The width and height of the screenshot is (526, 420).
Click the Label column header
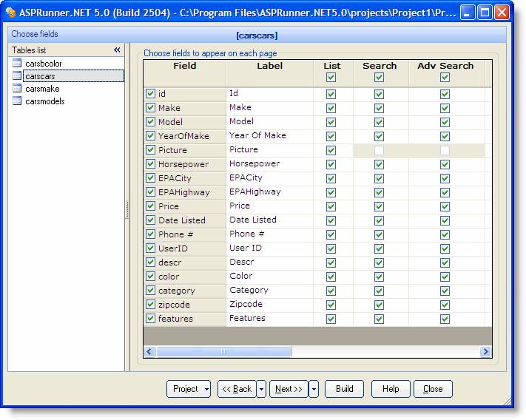(x=270, y=72)
